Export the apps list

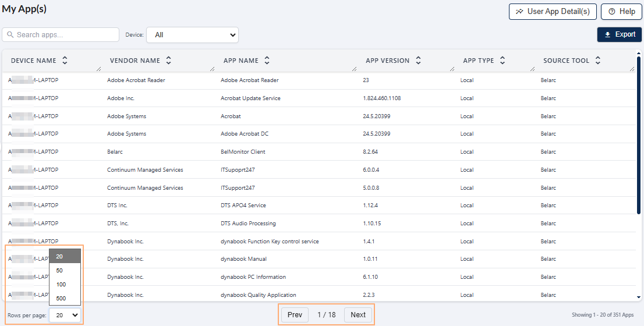click(619, 34)
